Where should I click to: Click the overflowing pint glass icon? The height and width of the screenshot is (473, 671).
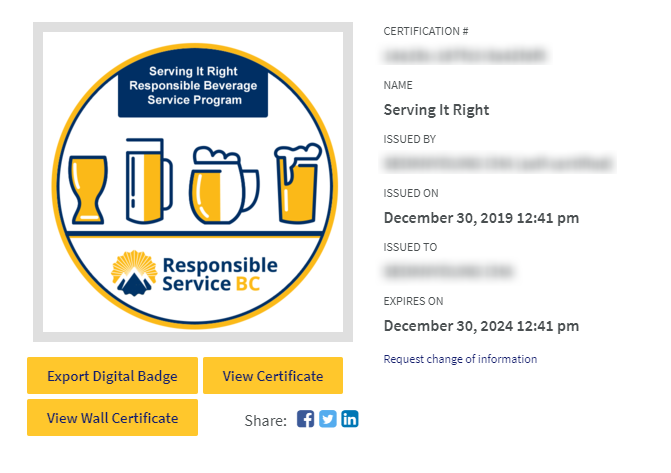click(297, 184)
